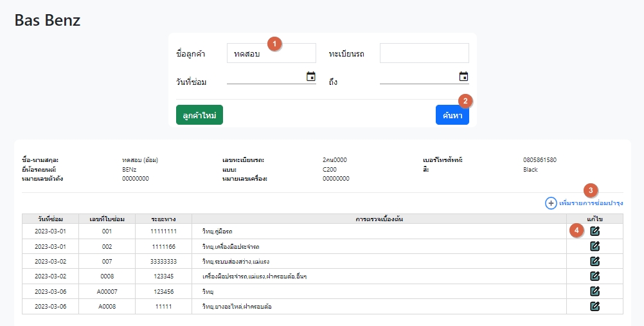The height and width of the screenshot is (326, 644).
Task: Click the ระยะทาง column header
Action: click(163, 219)
